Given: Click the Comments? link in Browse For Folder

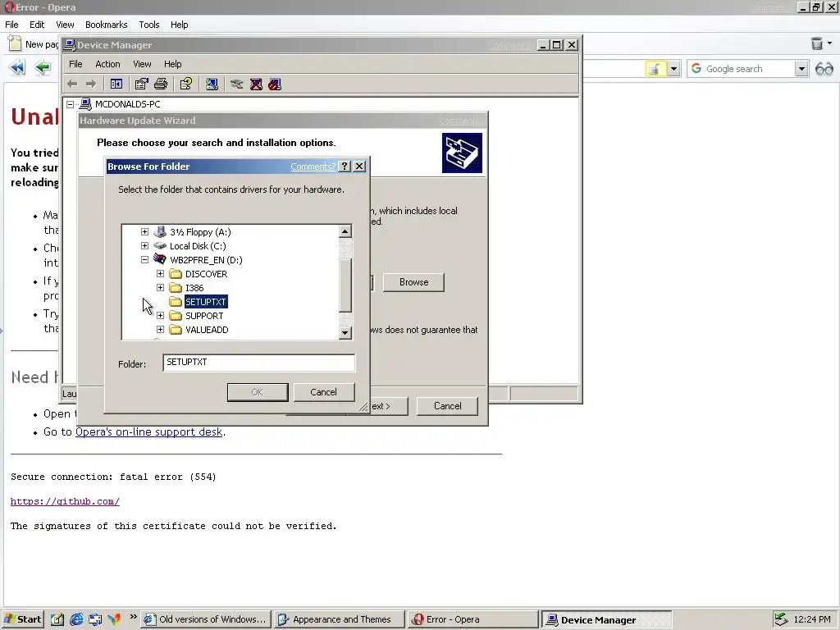Looking at the screenshot, I should tap(313, 167).
